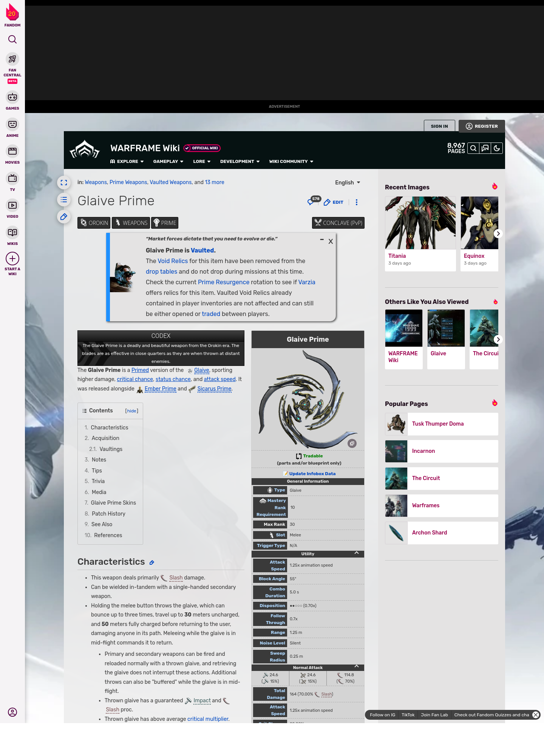Viewport: 544px width, 756px height.
Task: Open the Vaulted Weapons category link
Action: click(171, 182)
